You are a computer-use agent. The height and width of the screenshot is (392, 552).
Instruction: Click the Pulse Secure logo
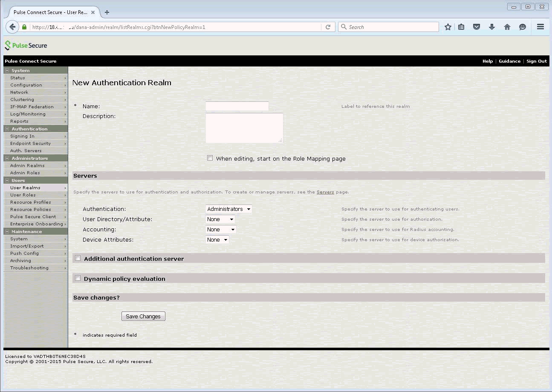click(x=26, y=46)
